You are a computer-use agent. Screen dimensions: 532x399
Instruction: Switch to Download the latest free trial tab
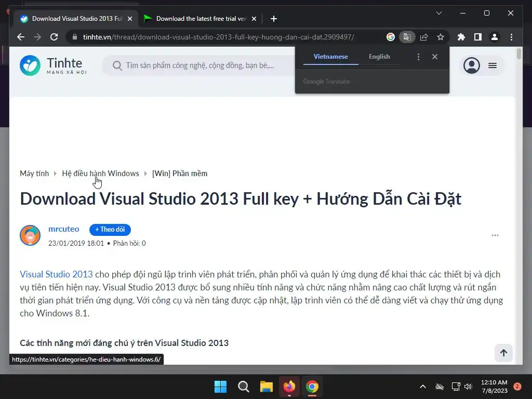click(x=200, y=19)
